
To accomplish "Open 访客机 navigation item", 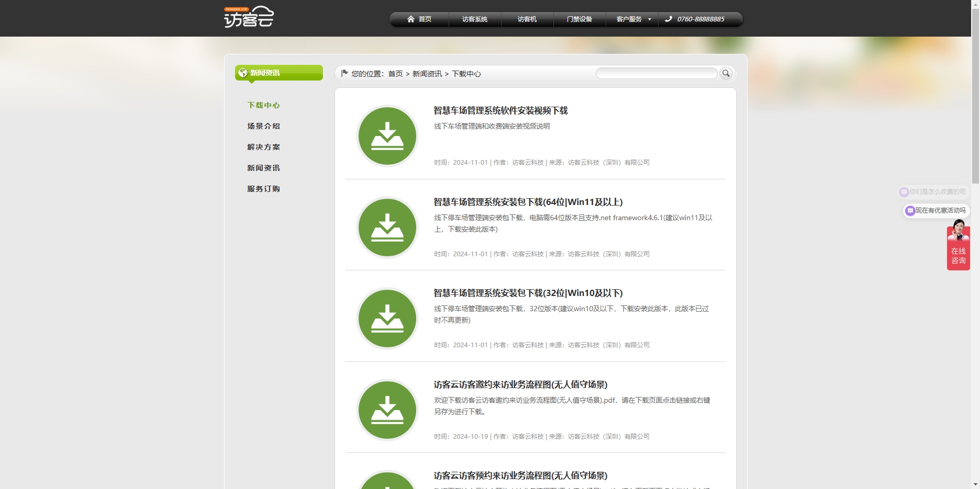I will click(x=527, y=19).
